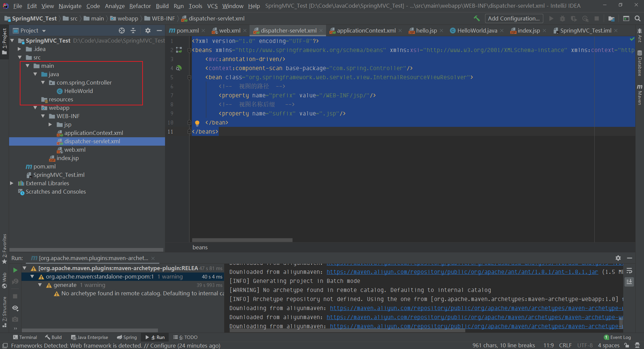Open the Build menu
The image size is (644, 349).
pyautogui.click(x=162, y=6)
